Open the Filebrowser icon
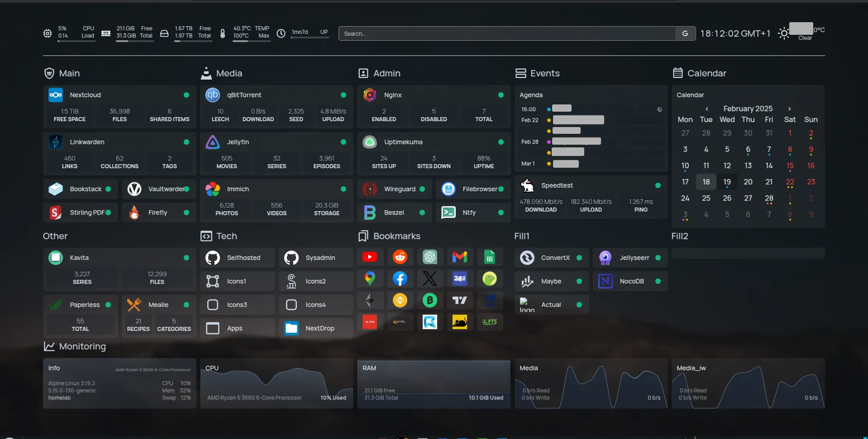The image size is (868, 439). [x=448, y=189]
